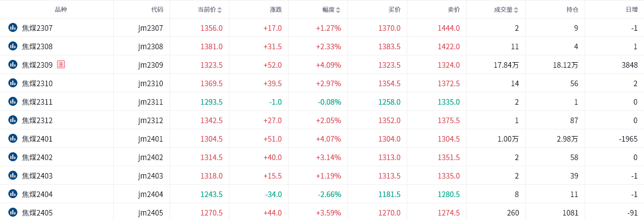This screenshot has width=644, height=220.
Task: Open chart icon for 焦煤2308
Action: [x=13, y=46]
